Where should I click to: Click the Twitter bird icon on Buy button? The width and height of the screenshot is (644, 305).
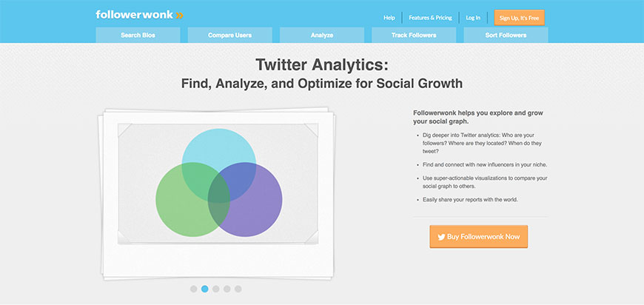pyautogui.click(x=442, y=237)
